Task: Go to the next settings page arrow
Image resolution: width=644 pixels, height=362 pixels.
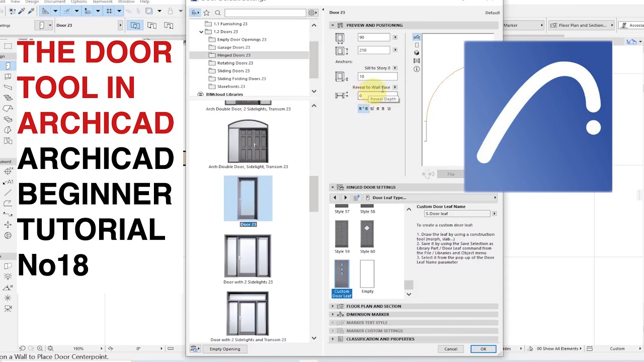Action: tap(345, 198)
